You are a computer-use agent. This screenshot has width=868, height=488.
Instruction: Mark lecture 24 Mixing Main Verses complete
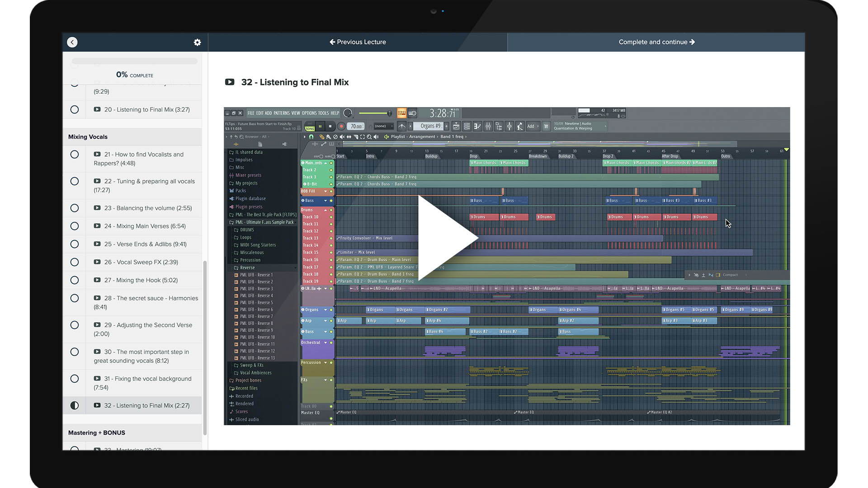(x=75, y=226)
